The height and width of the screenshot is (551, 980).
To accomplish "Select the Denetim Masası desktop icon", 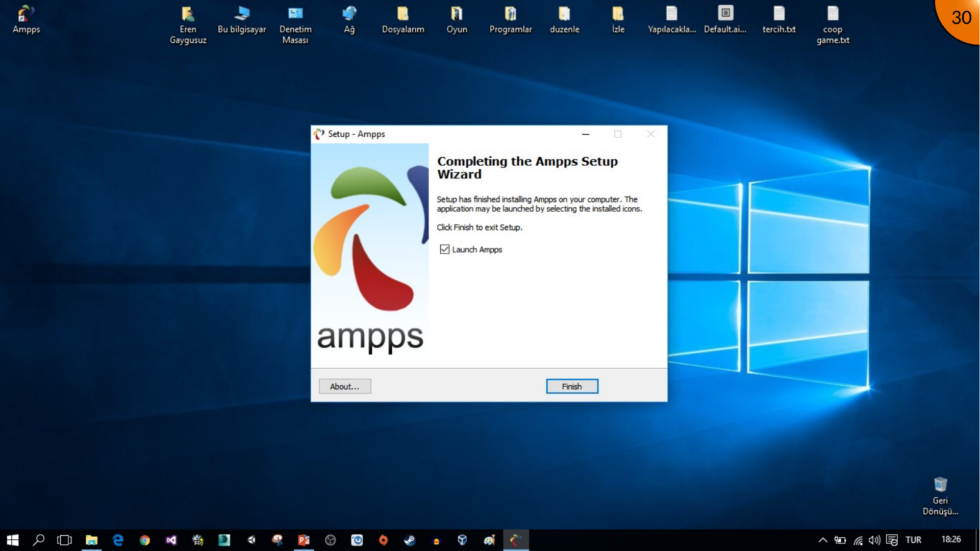I will coord(295,25).
